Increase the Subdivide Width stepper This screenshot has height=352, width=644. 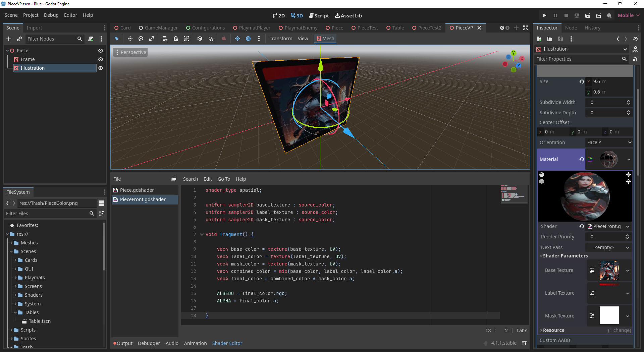click(x=629, y=101)
